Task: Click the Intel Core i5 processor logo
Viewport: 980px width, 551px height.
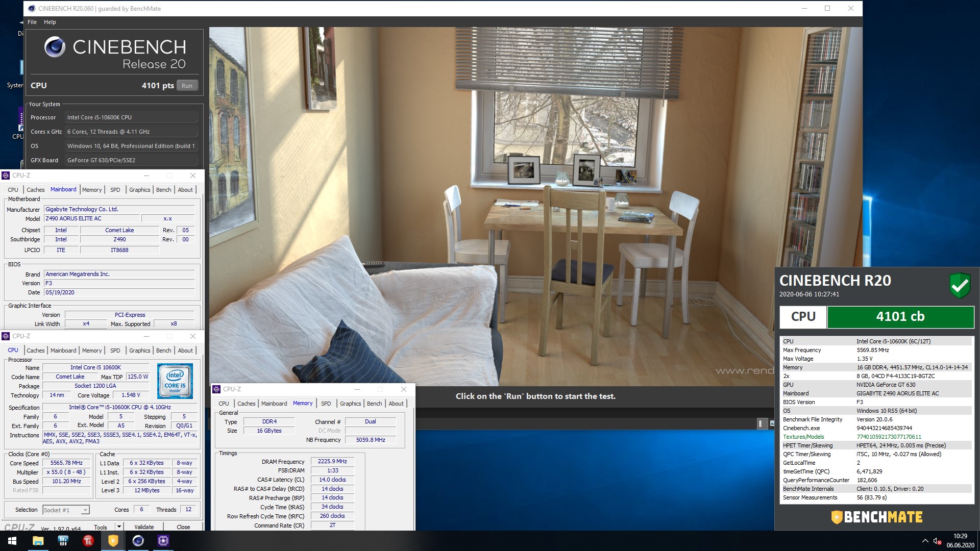Action: click(175, 381)
